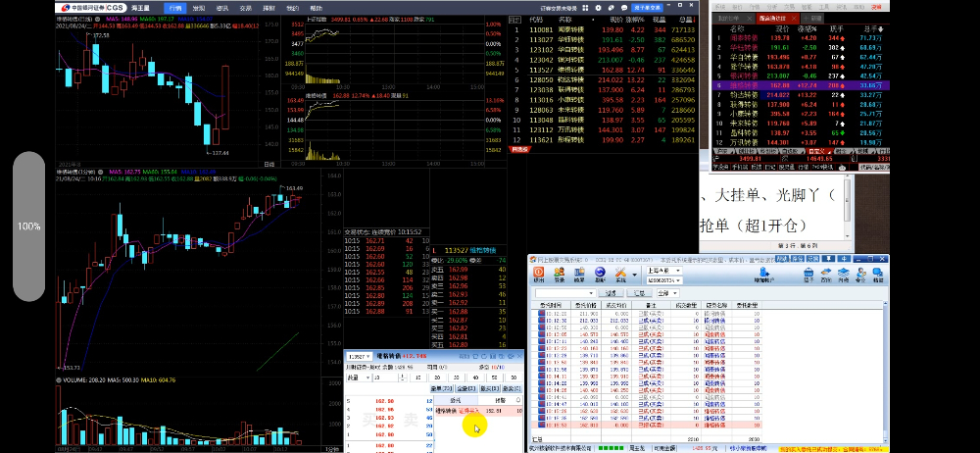Open the 我的 menu in CGS top bar

292,8
